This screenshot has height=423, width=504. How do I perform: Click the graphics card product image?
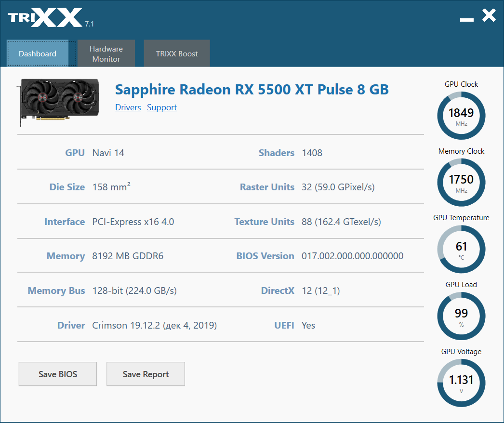58,102
